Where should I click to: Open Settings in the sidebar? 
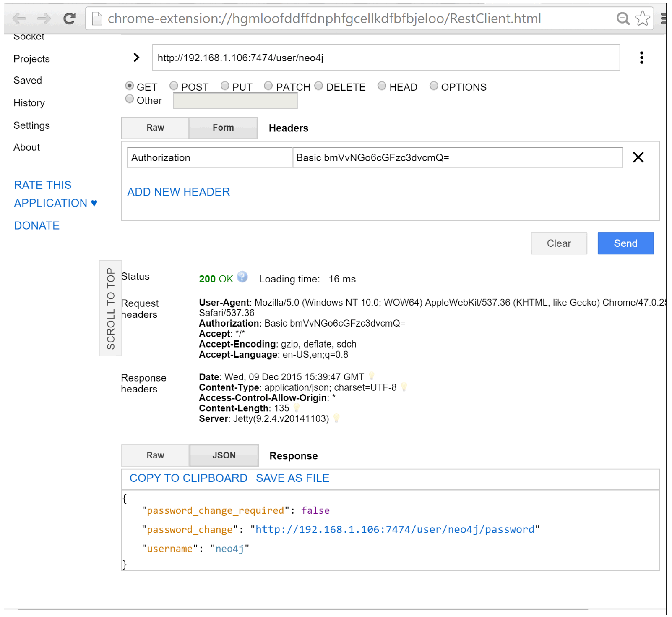pos(31,125)
